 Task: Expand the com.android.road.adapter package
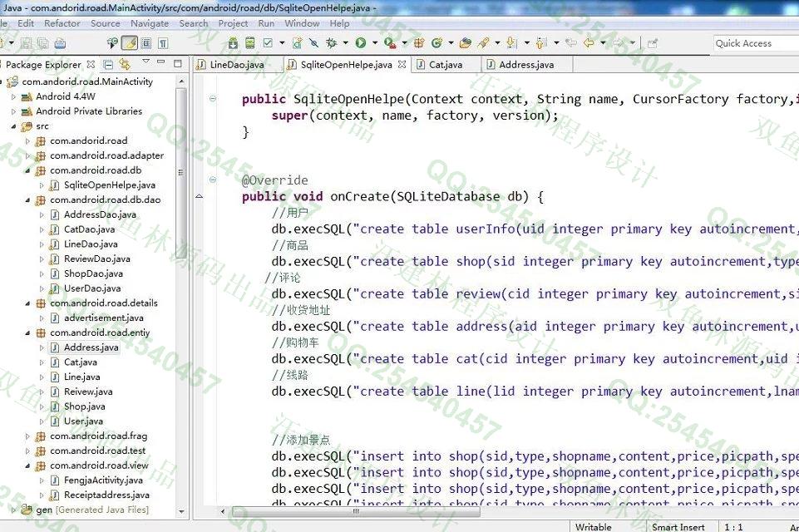click(27, 155)
